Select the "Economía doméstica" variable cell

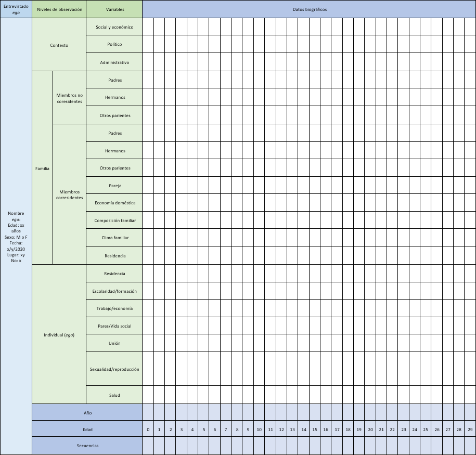[x=114, y=203]
